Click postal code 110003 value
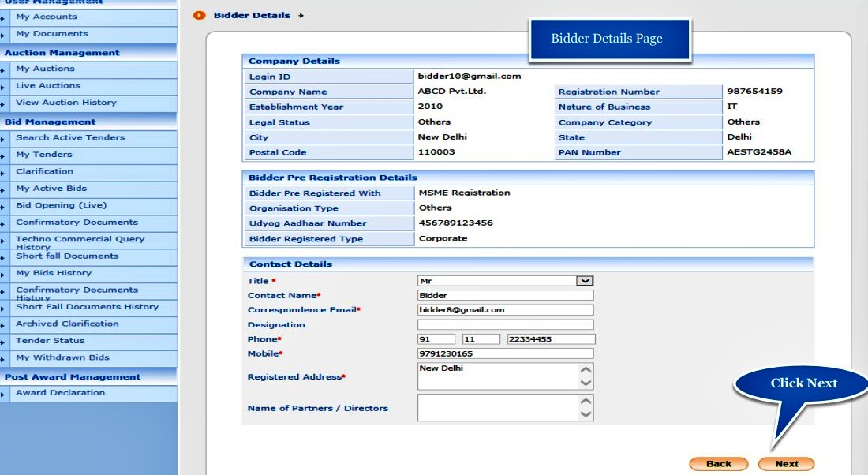 [x=436, y=151]
